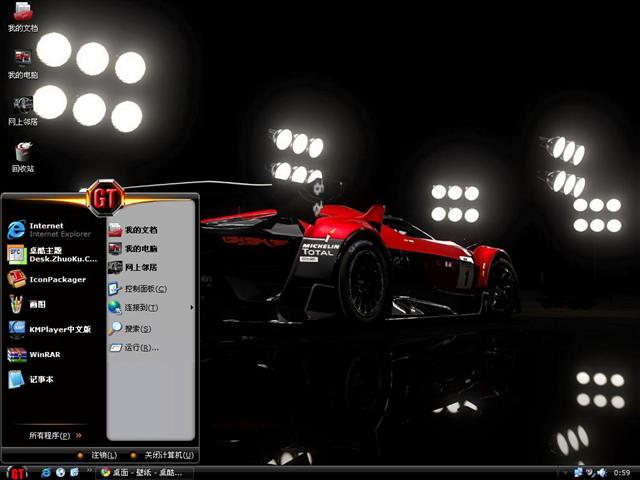Open volume speaker tray icon
Image resolution: width=640 pixels, height=480 pixels.
[x=602, y=472]
